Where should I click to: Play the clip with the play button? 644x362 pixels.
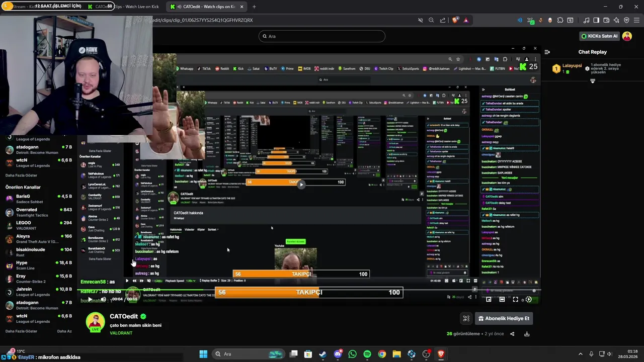point(90,299)
